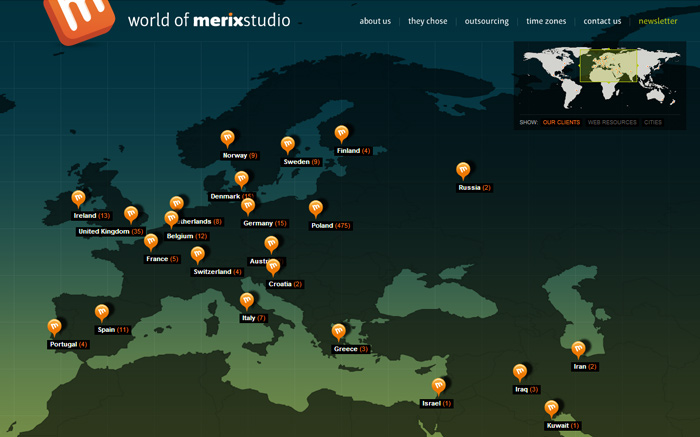This screenshot has width=700, height=437.
Task: Select the Austria map pin
Action: pos(271,245)
